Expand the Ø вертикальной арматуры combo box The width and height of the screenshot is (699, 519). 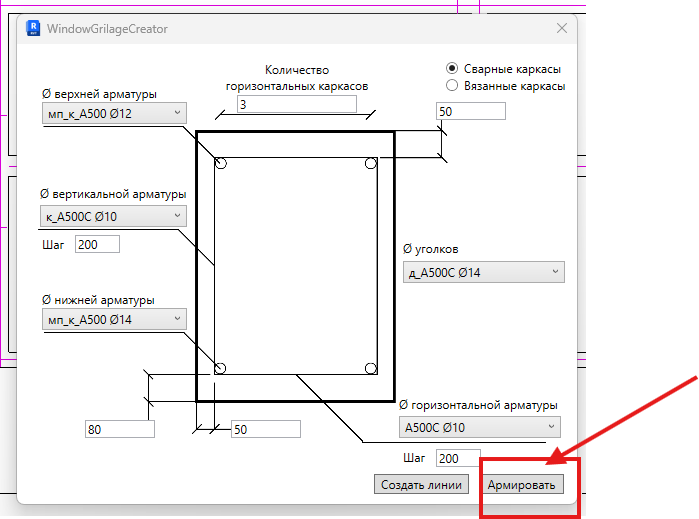[x=113, y=216]
